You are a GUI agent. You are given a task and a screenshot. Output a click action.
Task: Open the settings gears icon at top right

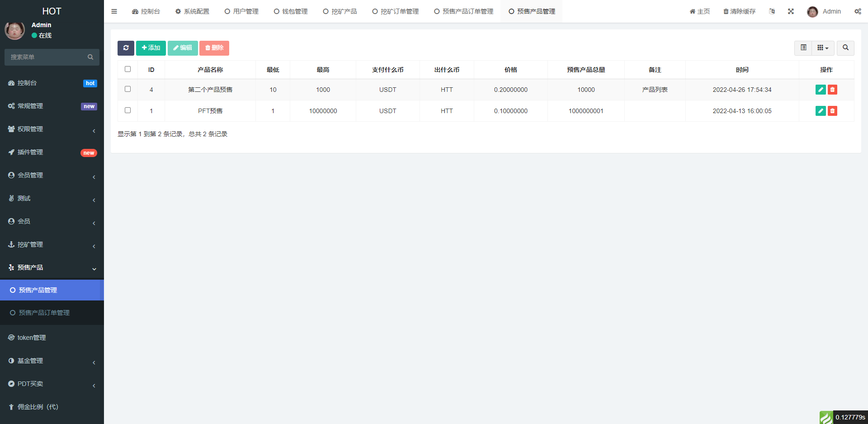[858, 11]
